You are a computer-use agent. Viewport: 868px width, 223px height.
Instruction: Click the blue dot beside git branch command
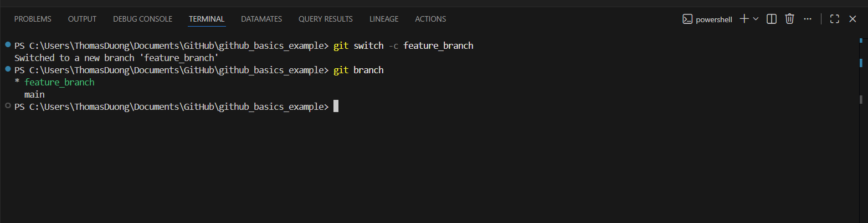tap(7, 69)
